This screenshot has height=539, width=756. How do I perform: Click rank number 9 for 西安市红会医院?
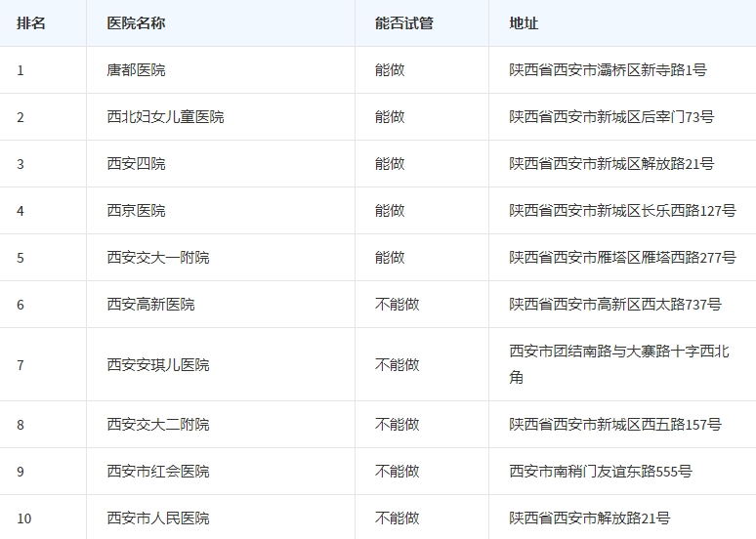[21, 471]
